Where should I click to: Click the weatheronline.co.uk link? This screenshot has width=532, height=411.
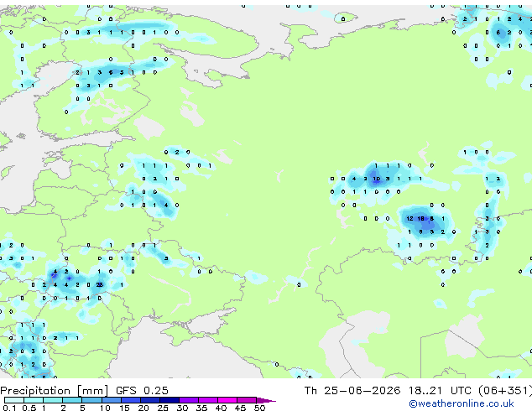coord(462,403)
